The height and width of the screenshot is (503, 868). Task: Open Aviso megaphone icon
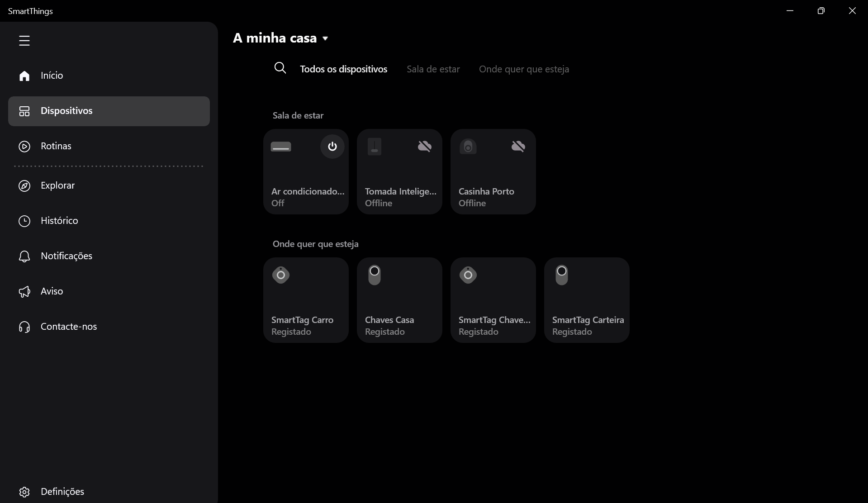24,292
